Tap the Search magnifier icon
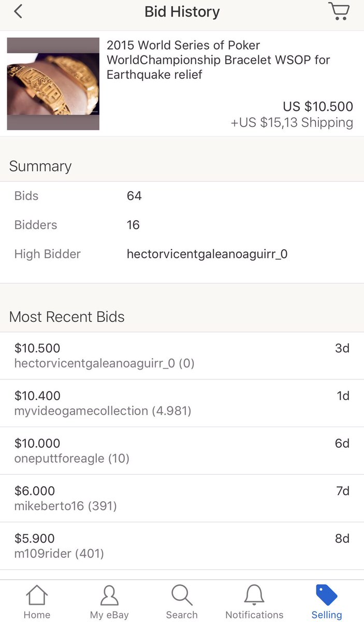This screenshot has width=364, height=622. click(182, 595)
